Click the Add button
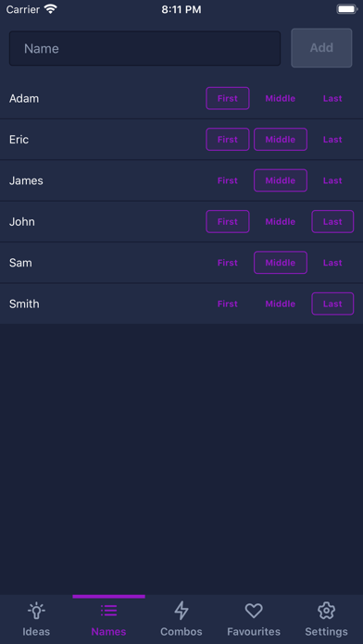This screenshot has height=644, width=363. (321, 47)
